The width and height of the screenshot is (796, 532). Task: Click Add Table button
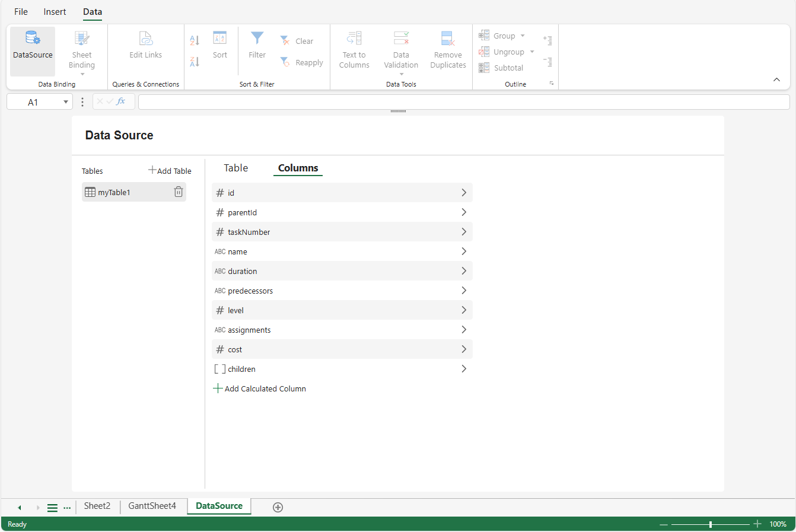coord(170,171)
